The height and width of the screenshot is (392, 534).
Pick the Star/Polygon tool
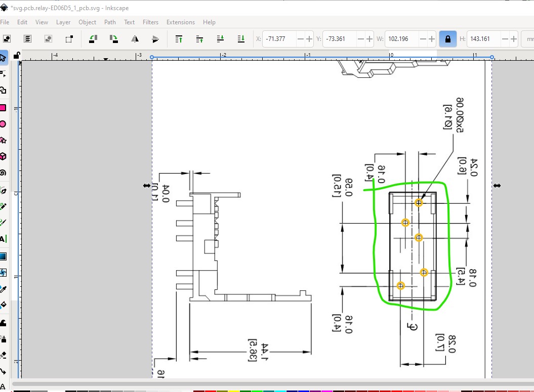(3, 140)
